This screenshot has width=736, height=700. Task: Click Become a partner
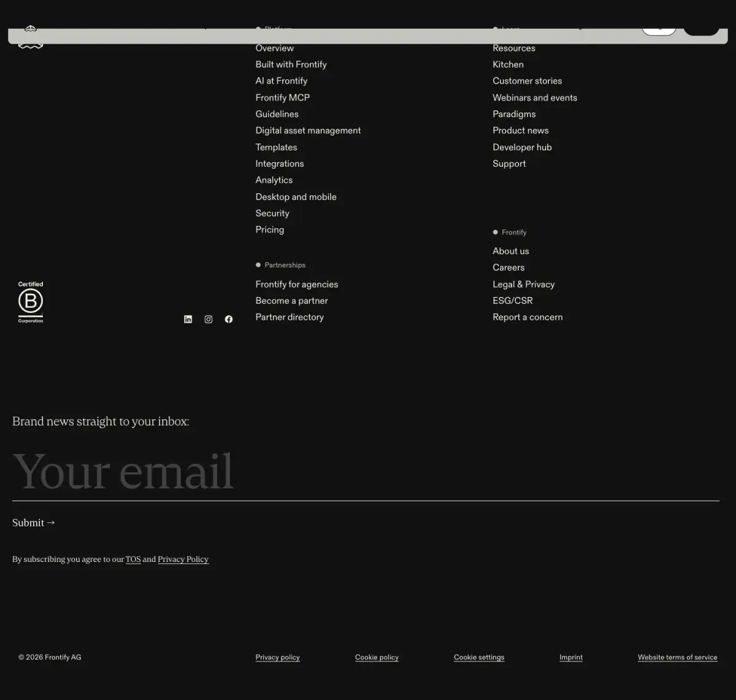292,301
